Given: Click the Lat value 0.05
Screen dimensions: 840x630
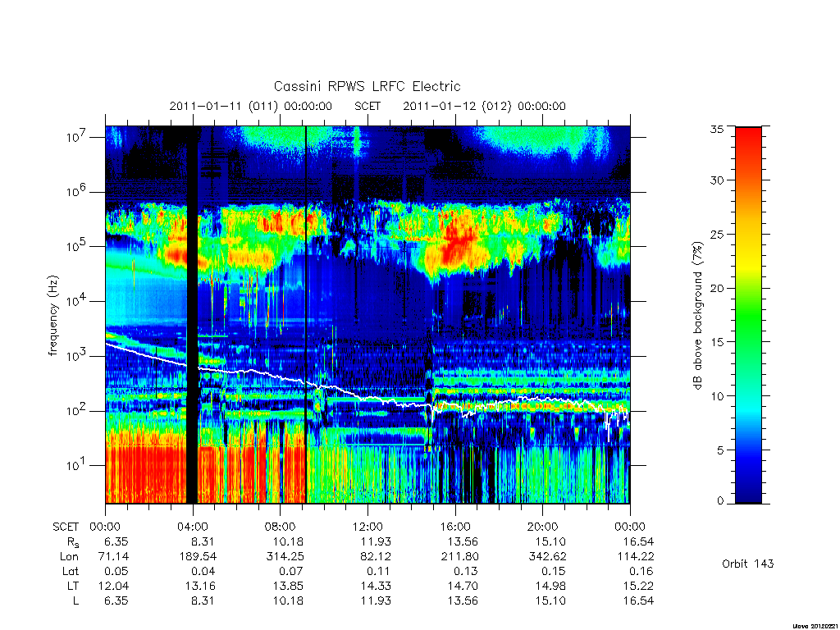Looking at the screenshot, I should [116, 571].
